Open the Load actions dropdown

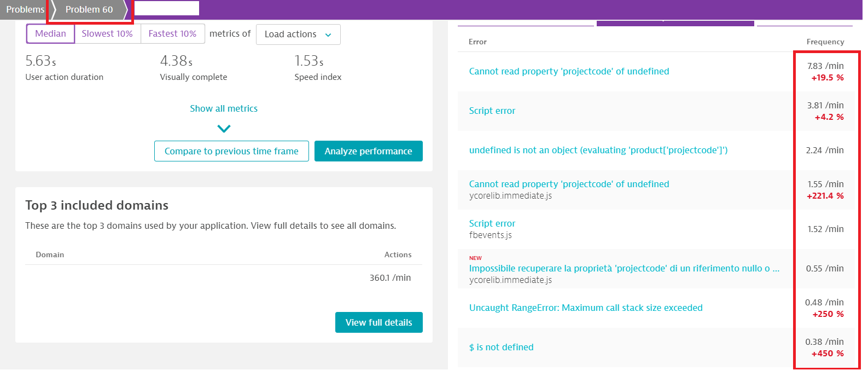(x=298, y=34)
